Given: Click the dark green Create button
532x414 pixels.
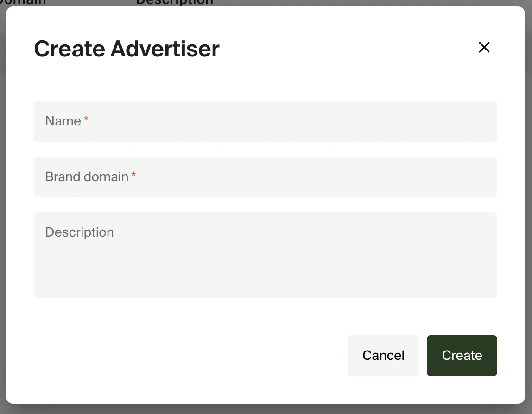Looking at the screenshot, I should (462, 355).
